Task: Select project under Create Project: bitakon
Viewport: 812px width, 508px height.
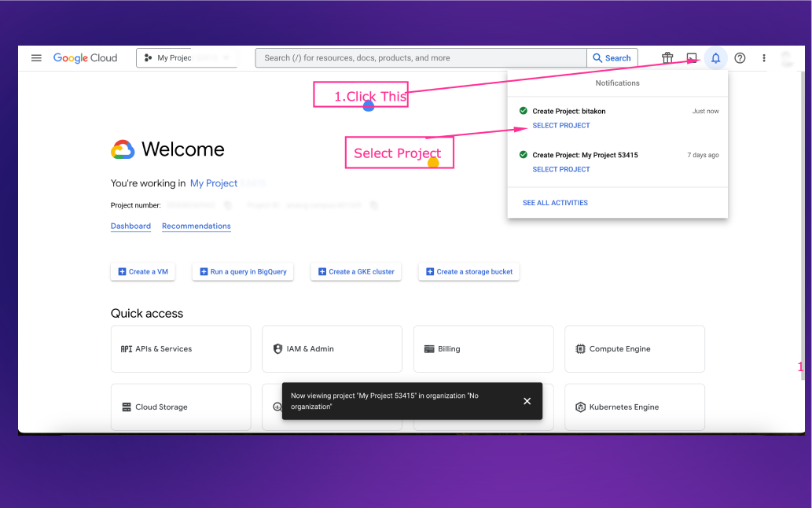Action: [x=561, y=125]
